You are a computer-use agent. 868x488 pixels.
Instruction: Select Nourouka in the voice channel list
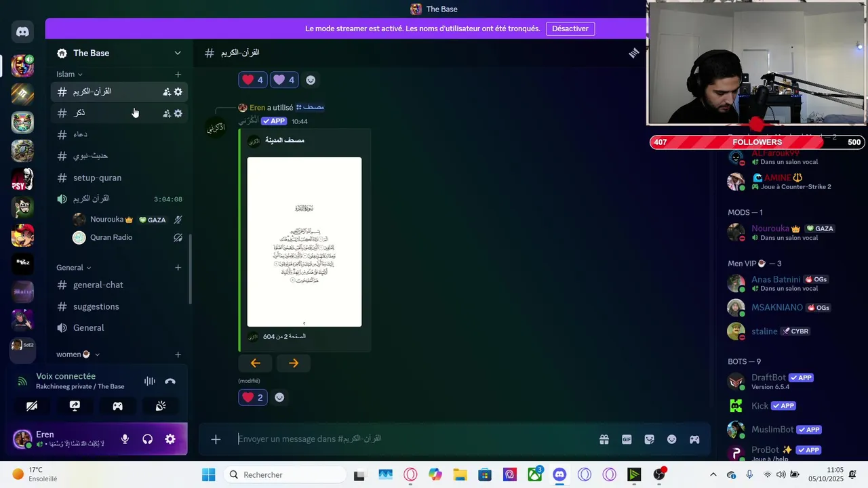click(127, 220)
